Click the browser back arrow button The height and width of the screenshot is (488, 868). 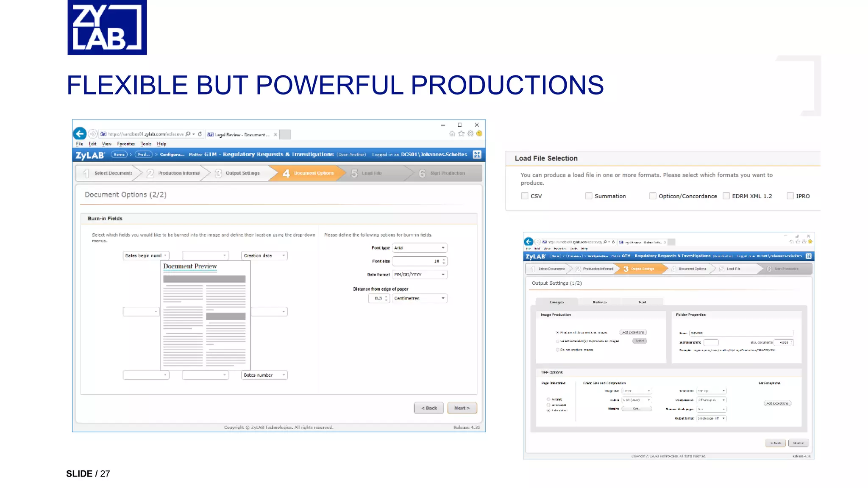80,134
